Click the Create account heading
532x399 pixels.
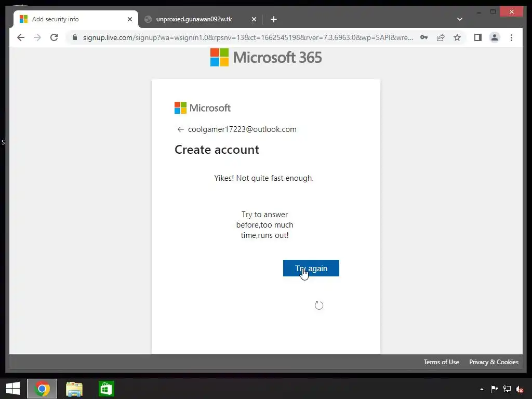click(217, 150)
